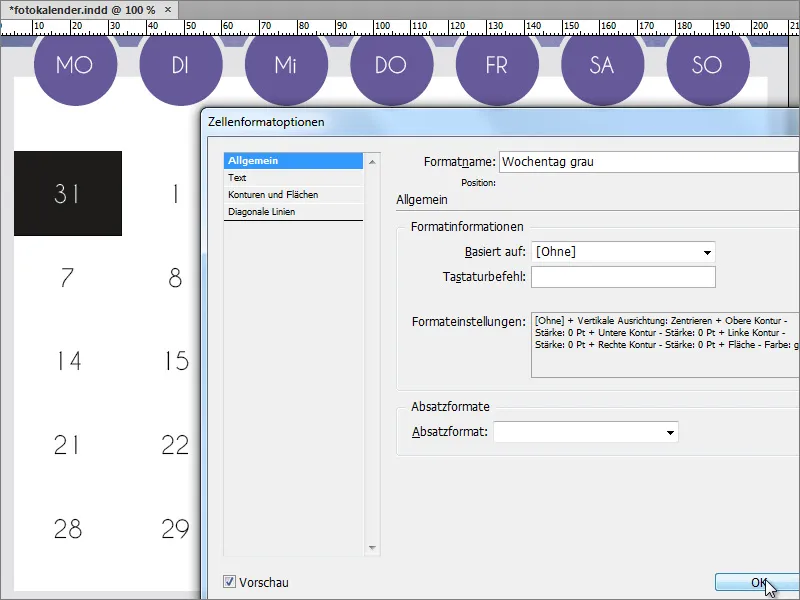Click calendar date 29

(x=176, y=529)
